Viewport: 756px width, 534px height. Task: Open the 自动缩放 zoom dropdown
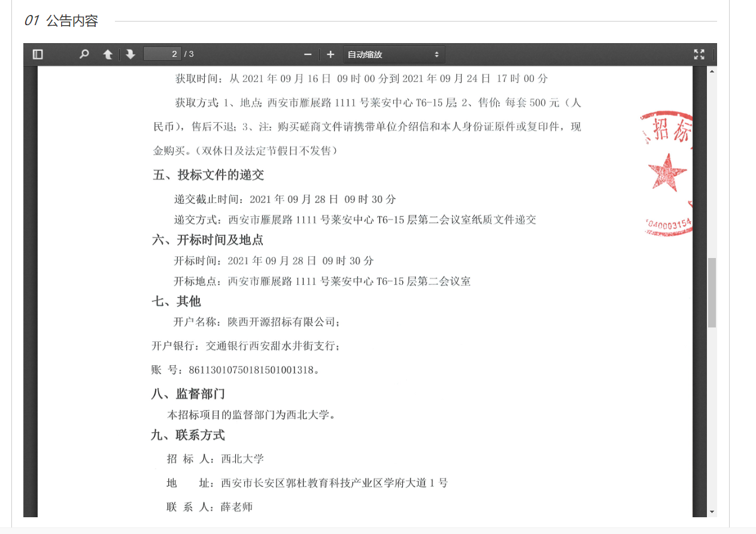coord(393,54)
